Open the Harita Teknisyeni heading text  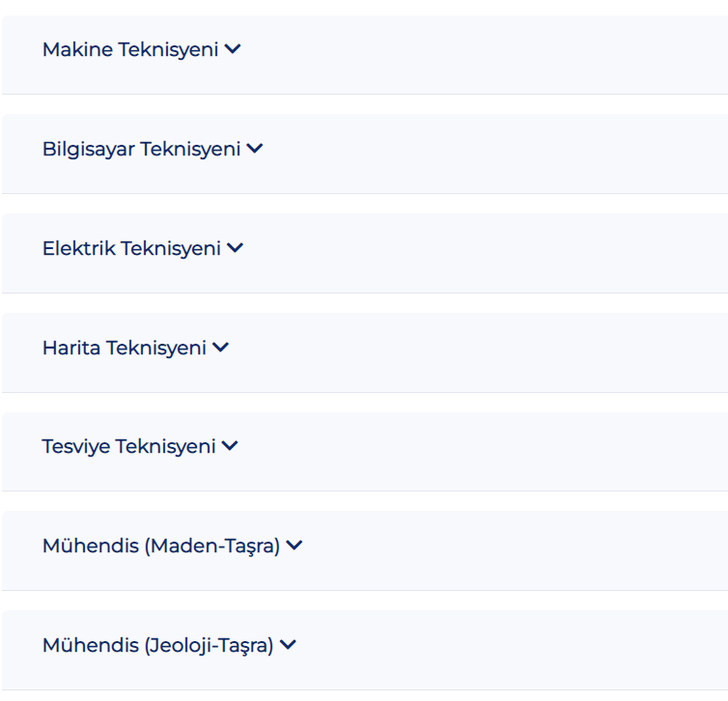click(125, 348)
